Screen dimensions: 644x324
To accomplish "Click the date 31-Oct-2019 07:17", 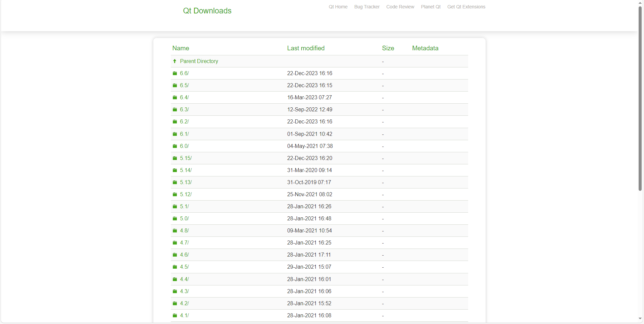I will [x=309, y=182].
